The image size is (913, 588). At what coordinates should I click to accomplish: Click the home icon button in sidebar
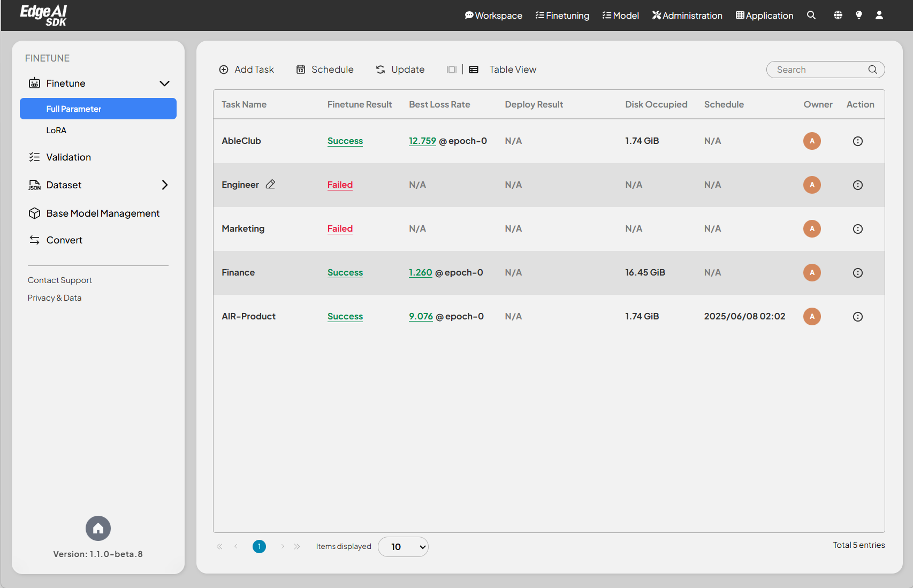[98, 529]
